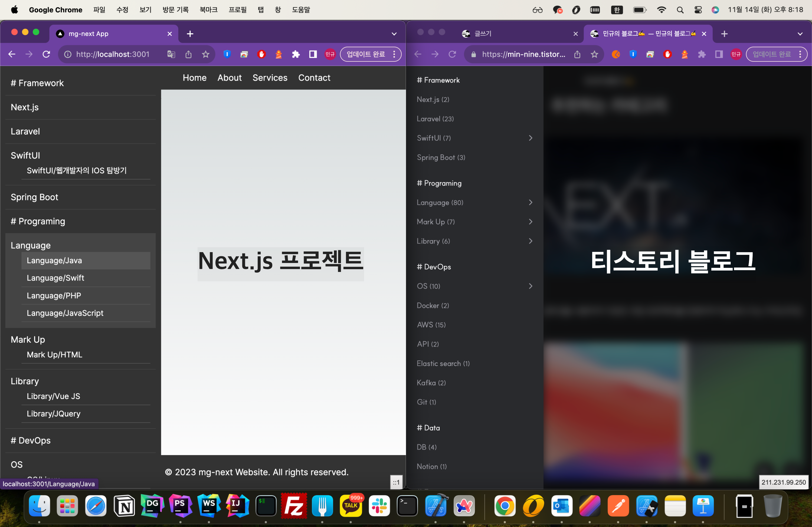Reload the localhost:3001 page

pos(46,54)
